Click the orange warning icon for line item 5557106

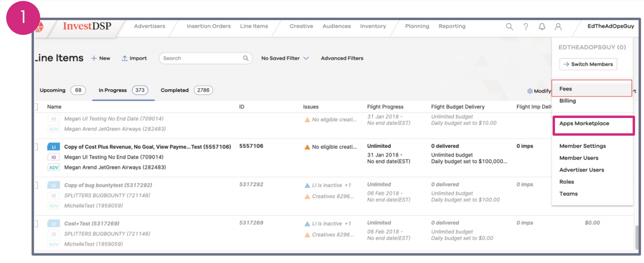click(x=307, y=147)
